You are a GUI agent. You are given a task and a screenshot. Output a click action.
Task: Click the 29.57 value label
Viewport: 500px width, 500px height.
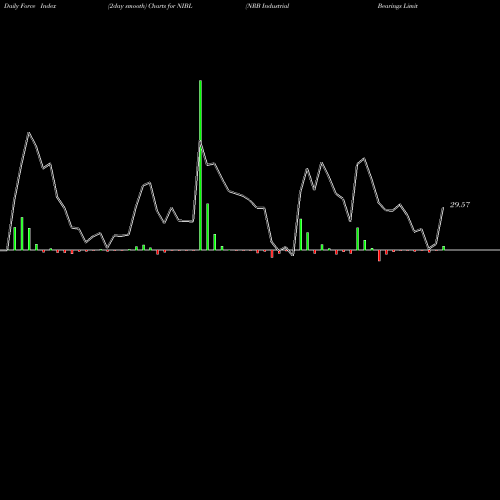tap(460, 205)
